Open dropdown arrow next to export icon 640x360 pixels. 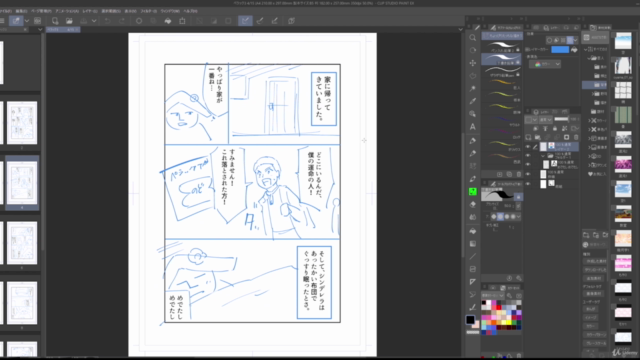pyautogui.click(x=94, y=21)
